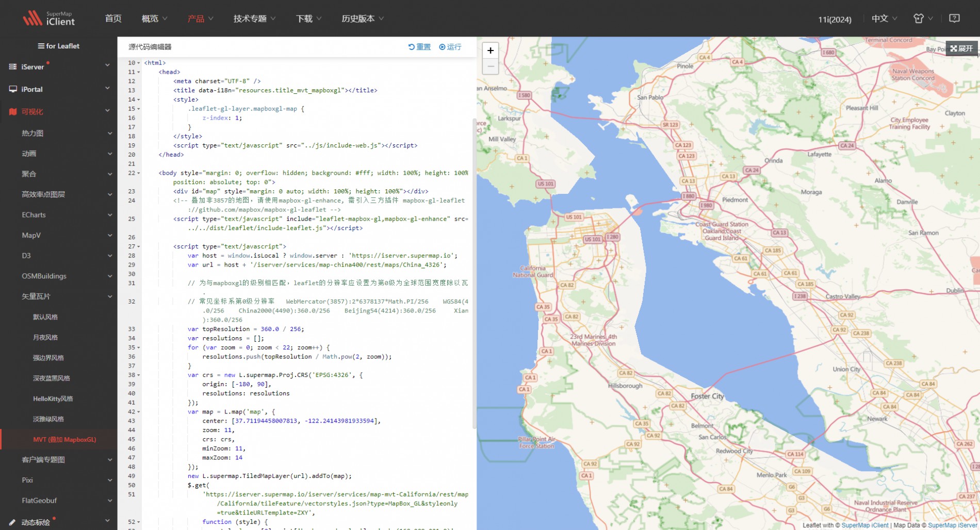The image size is (980, 530).
Task: Fold code at line 42 map definition
Action: pyautogui.click(x=139, y=412)
